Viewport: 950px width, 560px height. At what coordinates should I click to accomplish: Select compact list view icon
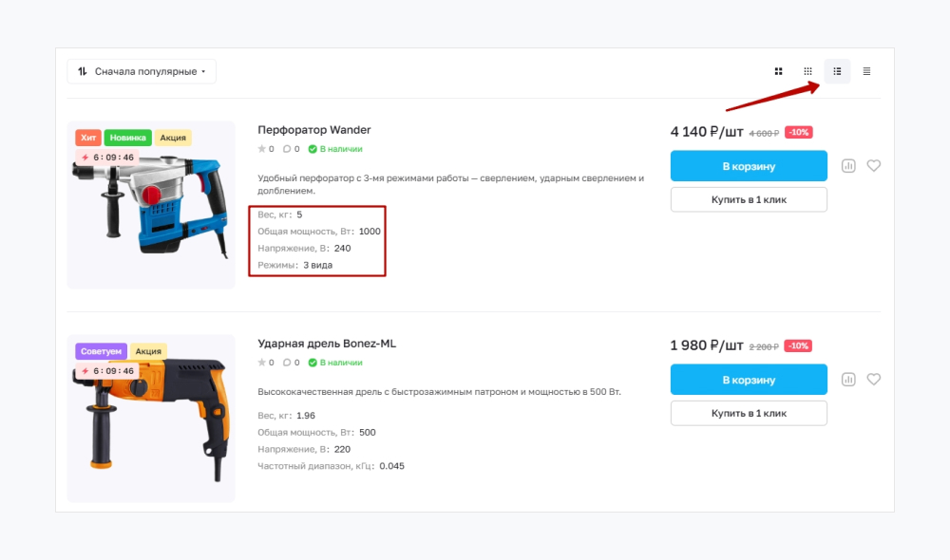tap(866, 71)
